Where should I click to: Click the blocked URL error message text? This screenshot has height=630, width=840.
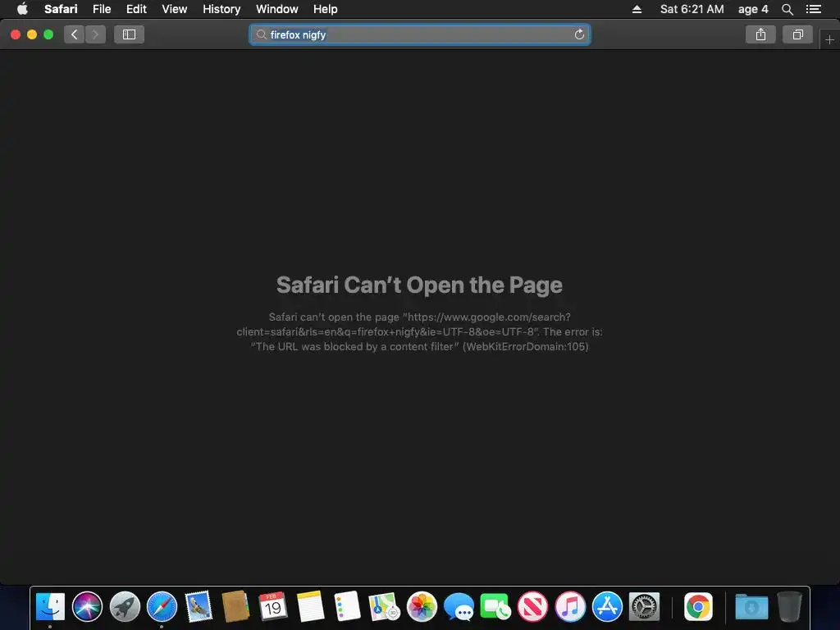click(x=419, y=331)
